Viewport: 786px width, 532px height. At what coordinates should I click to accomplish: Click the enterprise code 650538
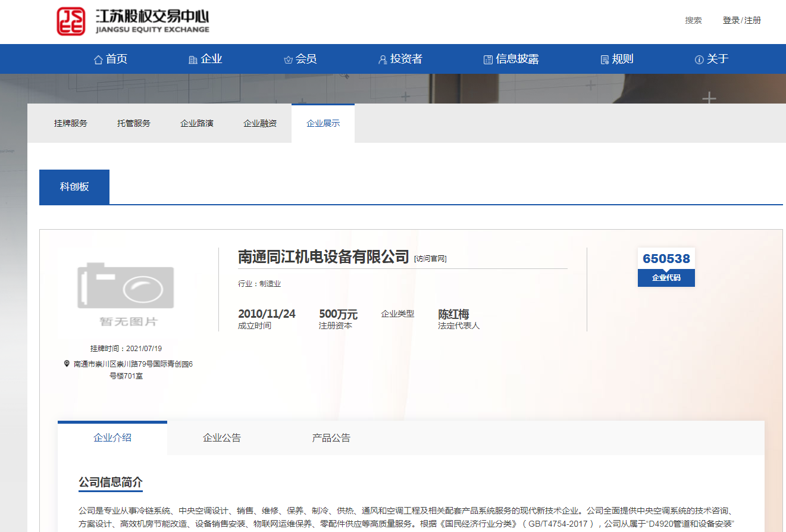pyautogui.click(x=666, y=259)
